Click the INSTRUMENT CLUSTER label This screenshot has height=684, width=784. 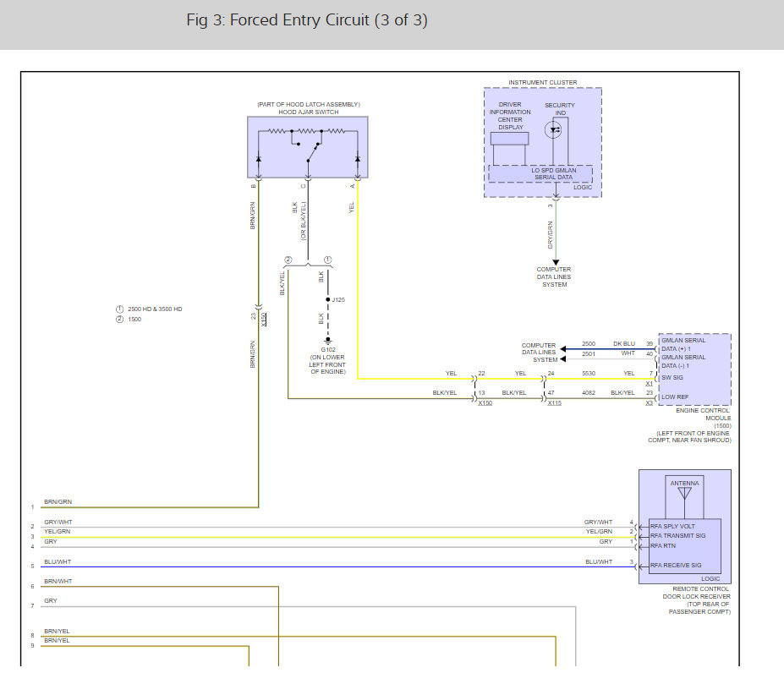542,83
